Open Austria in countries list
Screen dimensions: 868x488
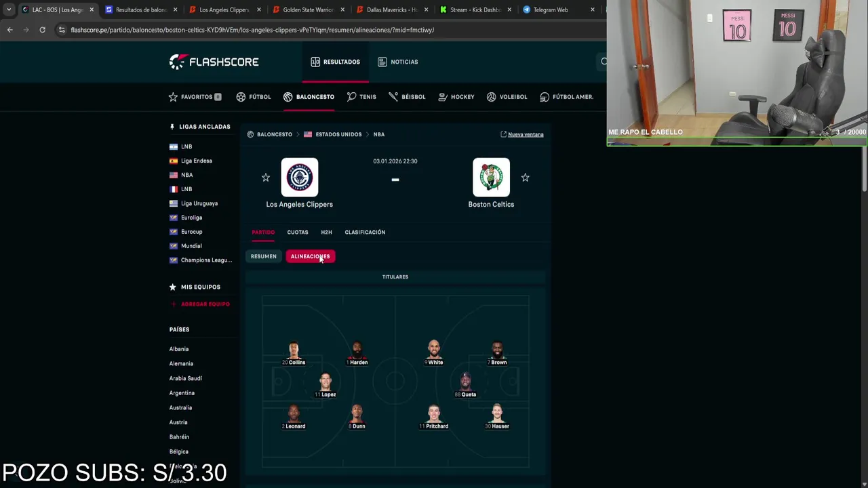click(x=178, y=422)
